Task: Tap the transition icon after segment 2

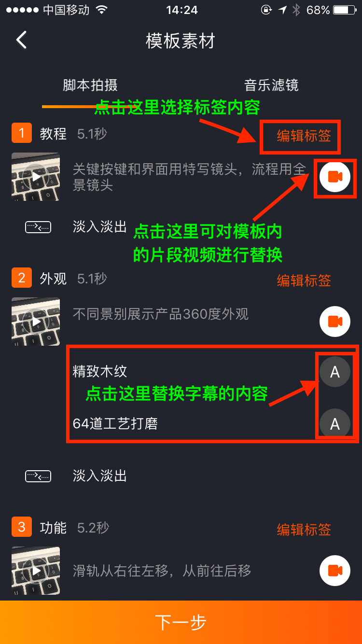Action: click(x=38, y=476)
